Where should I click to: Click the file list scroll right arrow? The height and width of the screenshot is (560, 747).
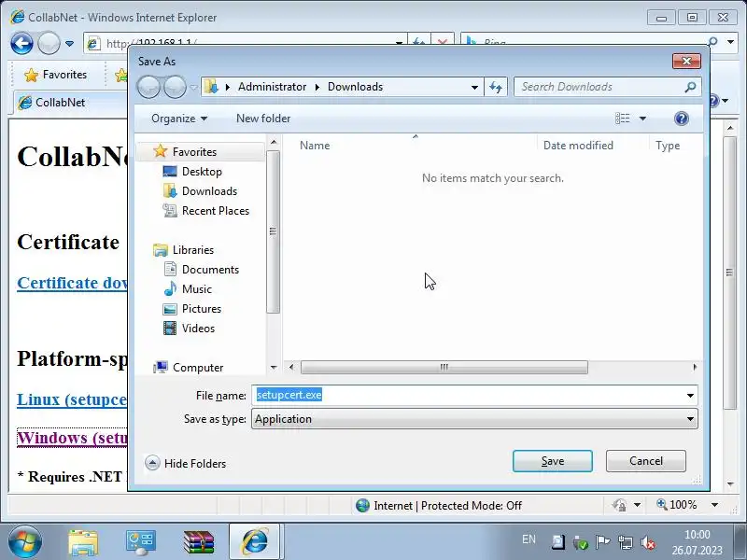coord(695,367)
